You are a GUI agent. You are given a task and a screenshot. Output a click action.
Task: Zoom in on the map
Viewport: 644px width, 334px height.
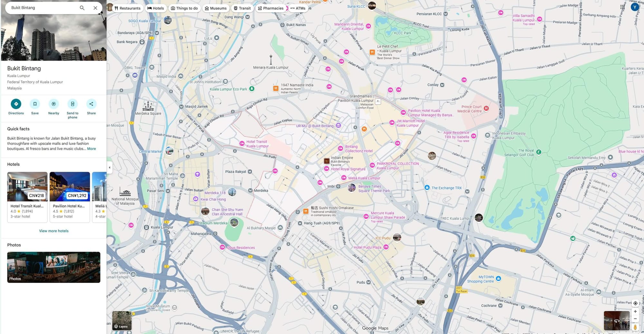(x=635, y=311)
